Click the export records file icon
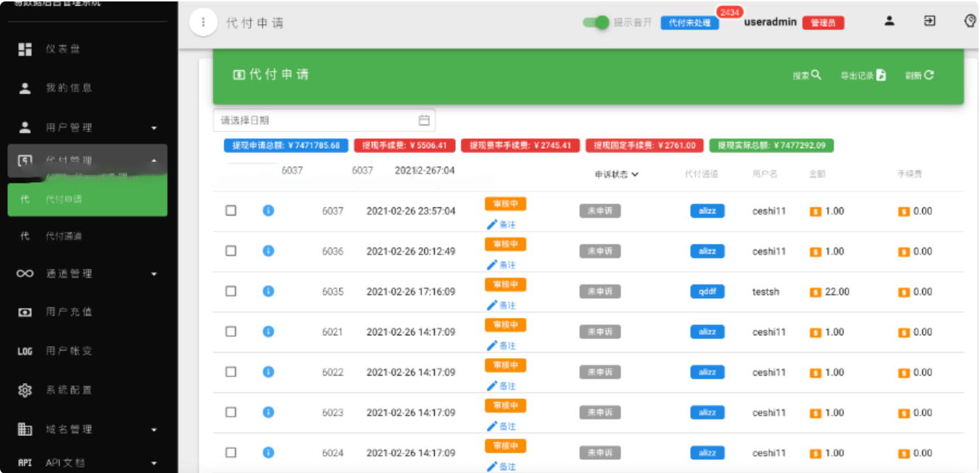Viewport: 980px width, 473px height. [881, 75]
